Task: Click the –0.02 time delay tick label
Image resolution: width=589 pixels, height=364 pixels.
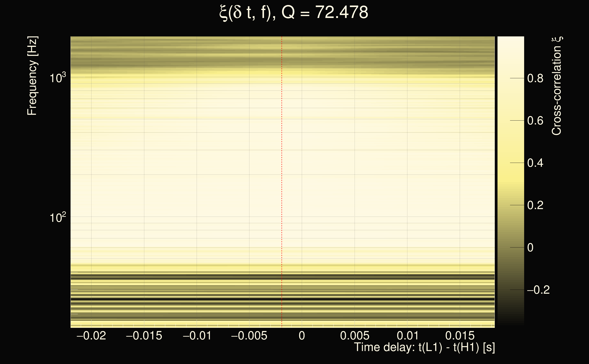Action: coord(91,336)
